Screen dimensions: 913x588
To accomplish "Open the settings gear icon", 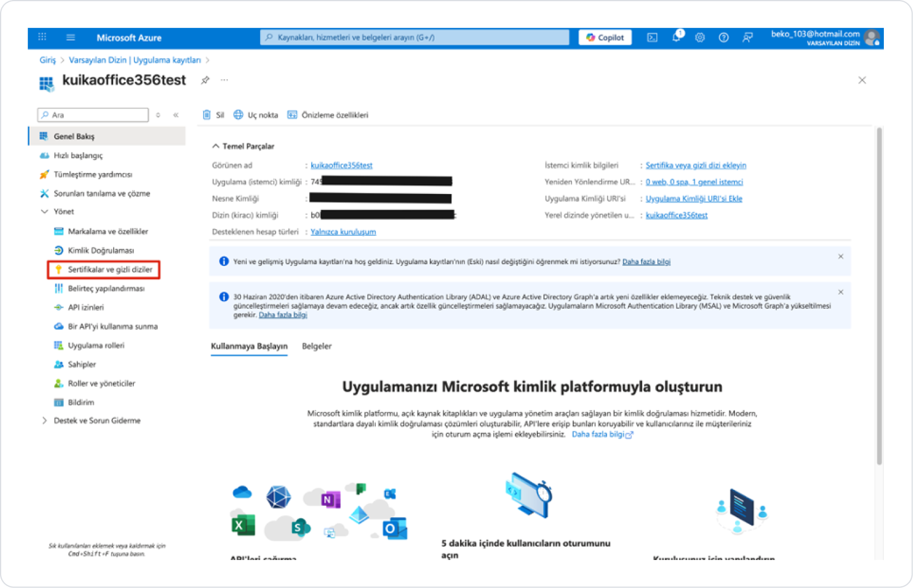I will coord(700,37).
